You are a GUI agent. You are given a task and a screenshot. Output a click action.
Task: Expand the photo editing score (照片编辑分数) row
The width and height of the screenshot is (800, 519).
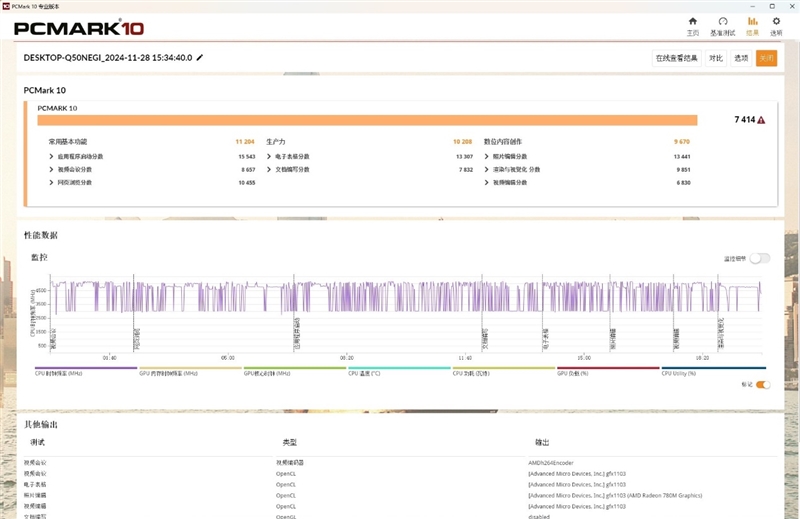(486, 157)
